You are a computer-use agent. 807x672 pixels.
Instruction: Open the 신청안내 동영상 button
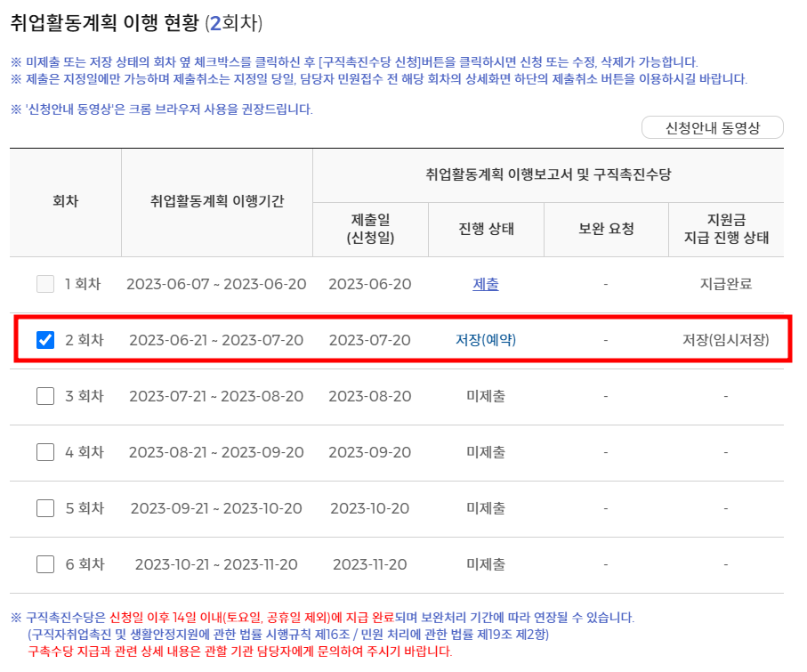(713, 127)
